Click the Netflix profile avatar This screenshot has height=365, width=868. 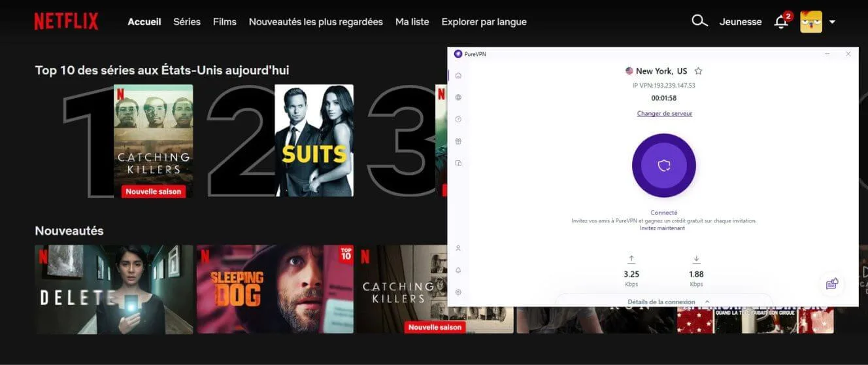tap(811, 22)
